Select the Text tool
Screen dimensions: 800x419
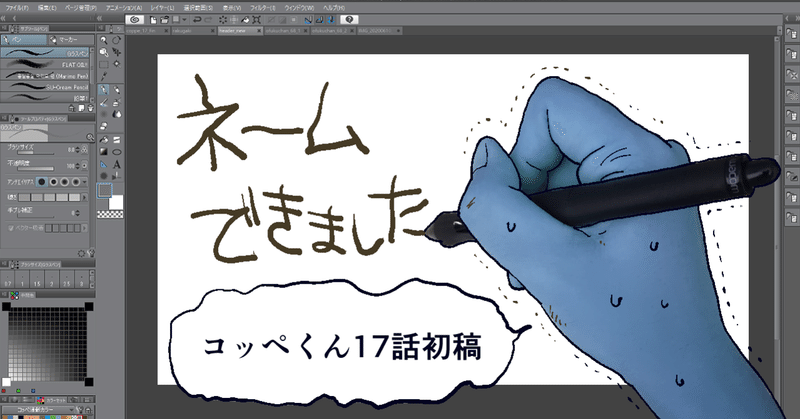(x=117, y=164)
